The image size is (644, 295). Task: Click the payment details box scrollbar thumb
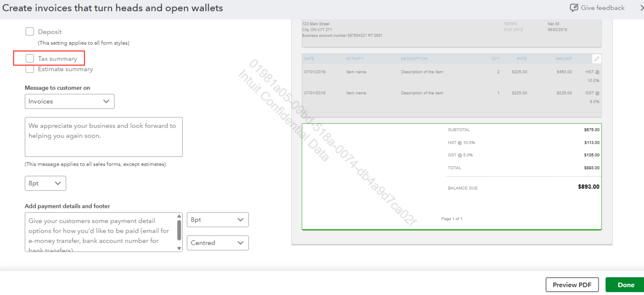[179, 230]
